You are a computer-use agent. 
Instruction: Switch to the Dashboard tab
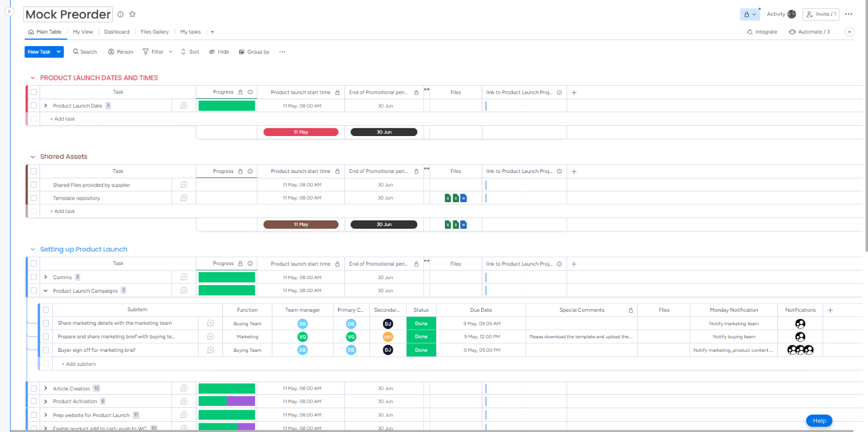(x=117, y=32)
